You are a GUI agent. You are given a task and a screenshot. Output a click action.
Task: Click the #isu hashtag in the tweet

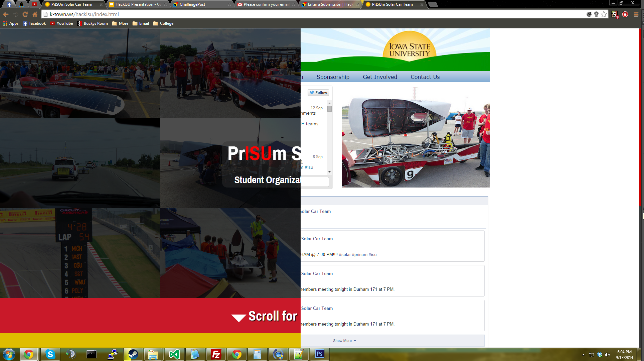click(309, 167)
